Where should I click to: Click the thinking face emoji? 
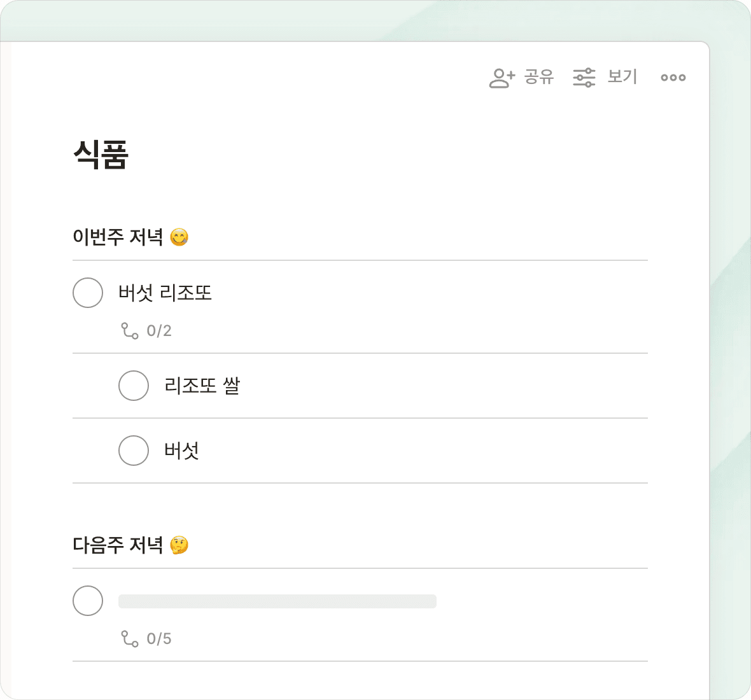coord(179,545)
